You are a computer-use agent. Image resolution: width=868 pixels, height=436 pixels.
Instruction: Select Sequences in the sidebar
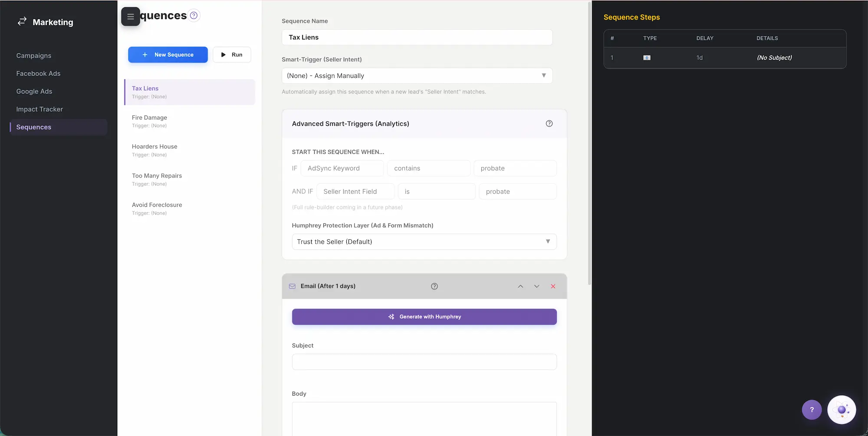point(59,127)
